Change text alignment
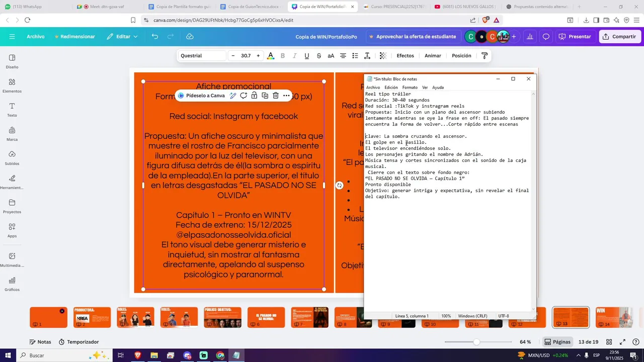Viewport: 644px width, 362px height. point(343,56)
